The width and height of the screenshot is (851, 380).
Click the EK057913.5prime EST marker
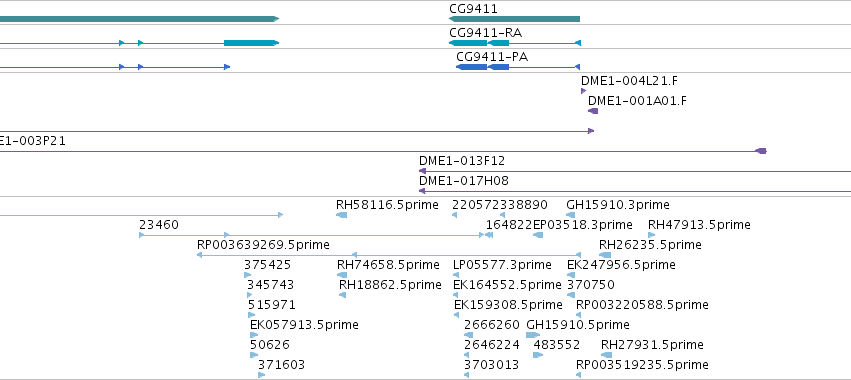(253, 335)
